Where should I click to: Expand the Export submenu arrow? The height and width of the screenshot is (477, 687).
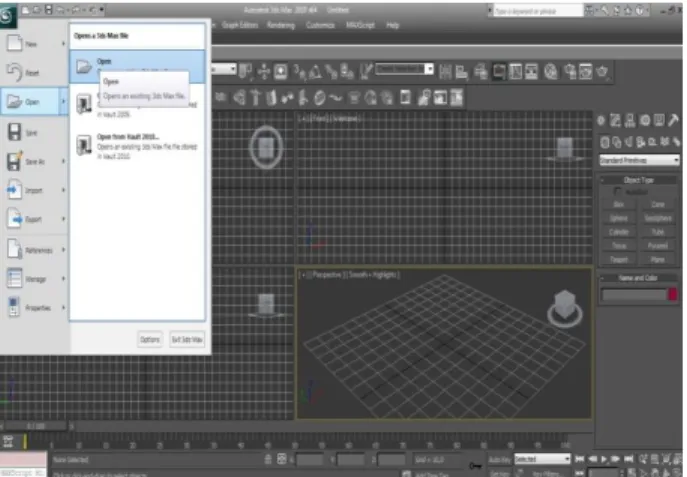click(64, 219)
